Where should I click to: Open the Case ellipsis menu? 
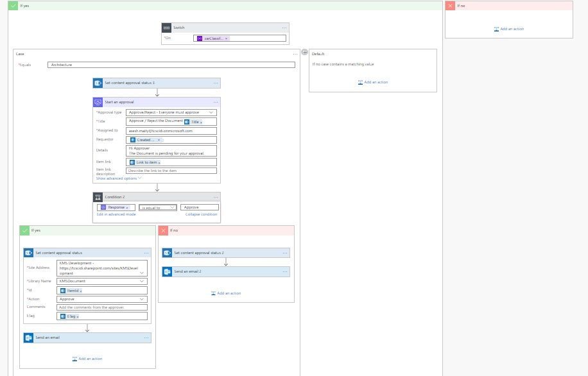295,54
